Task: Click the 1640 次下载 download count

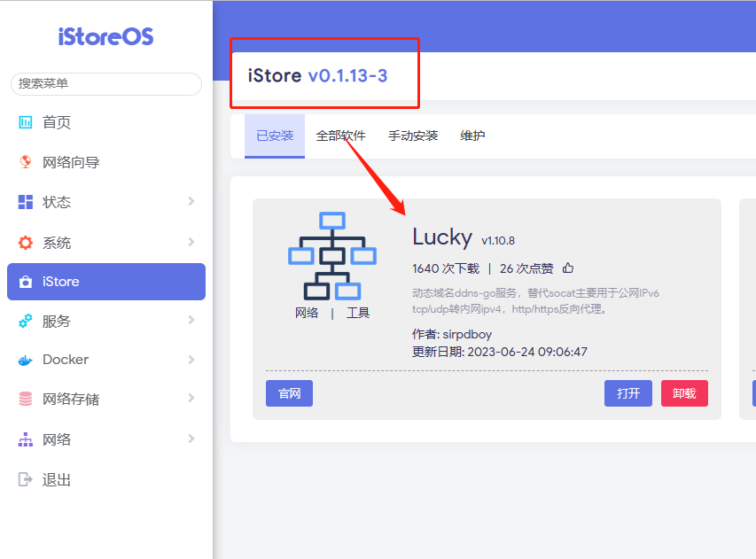Action: [446, 268]
